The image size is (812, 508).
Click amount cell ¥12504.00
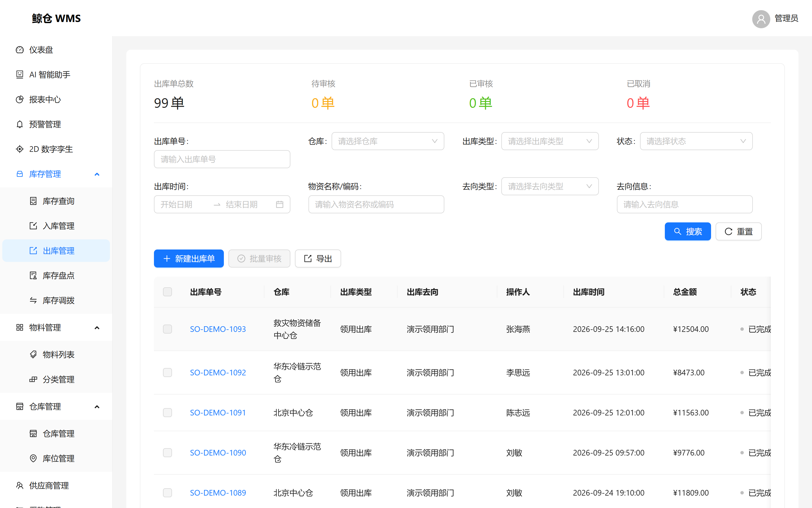(691, 329)
